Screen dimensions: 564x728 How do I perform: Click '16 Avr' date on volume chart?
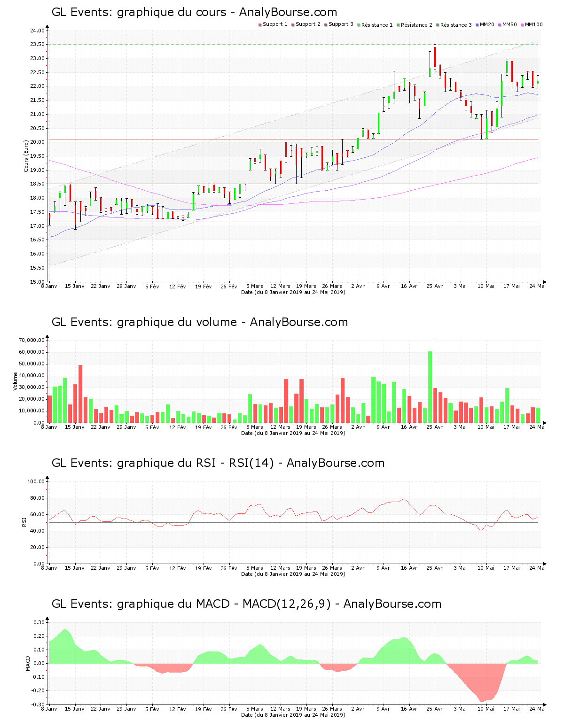point(409,427)
